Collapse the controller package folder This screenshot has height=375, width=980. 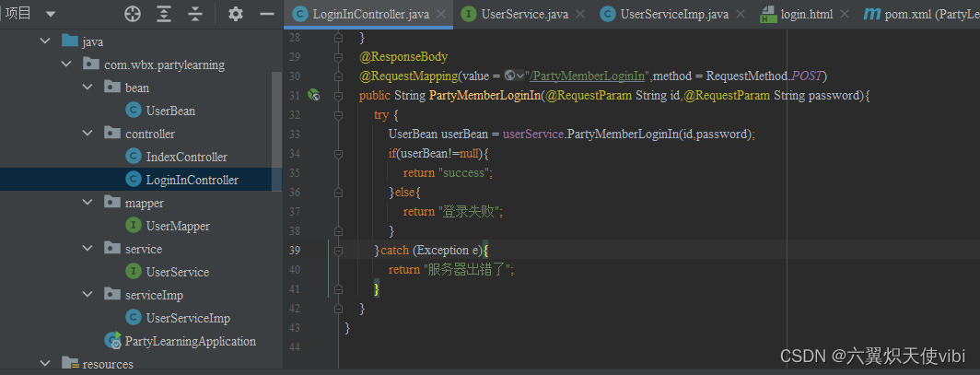pyautogui.click(x=87, y=134)
